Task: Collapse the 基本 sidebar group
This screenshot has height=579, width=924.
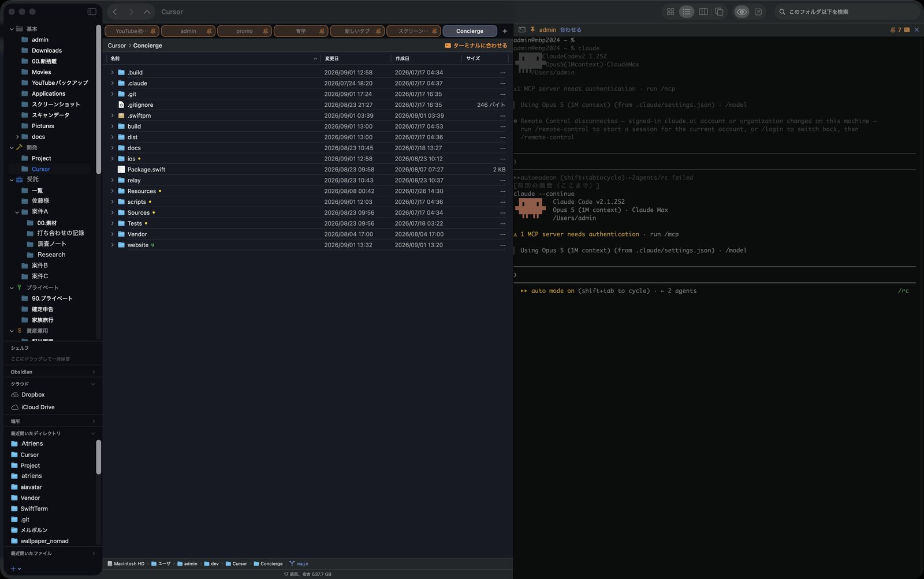Action: pos(12,29)
